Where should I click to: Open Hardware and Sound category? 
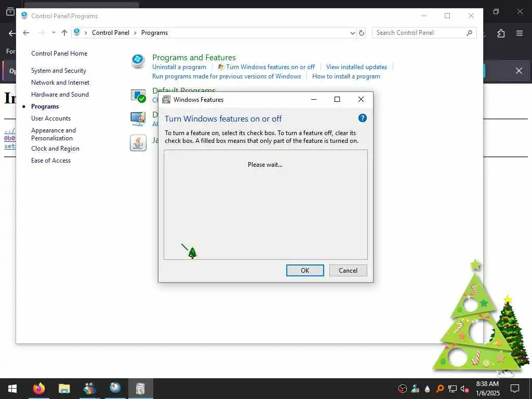pos(60,95)
